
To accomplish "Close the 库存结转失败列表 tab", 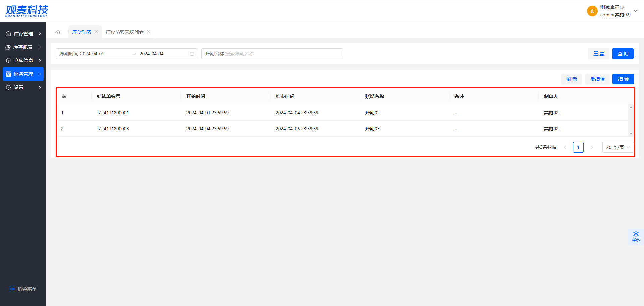I will click(149, 32).
